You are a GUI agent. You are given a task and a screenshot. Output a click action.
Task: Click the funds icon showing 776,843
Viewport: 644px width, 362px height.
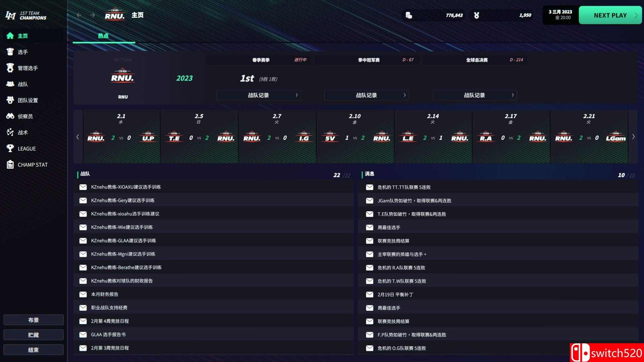(409, 15)
